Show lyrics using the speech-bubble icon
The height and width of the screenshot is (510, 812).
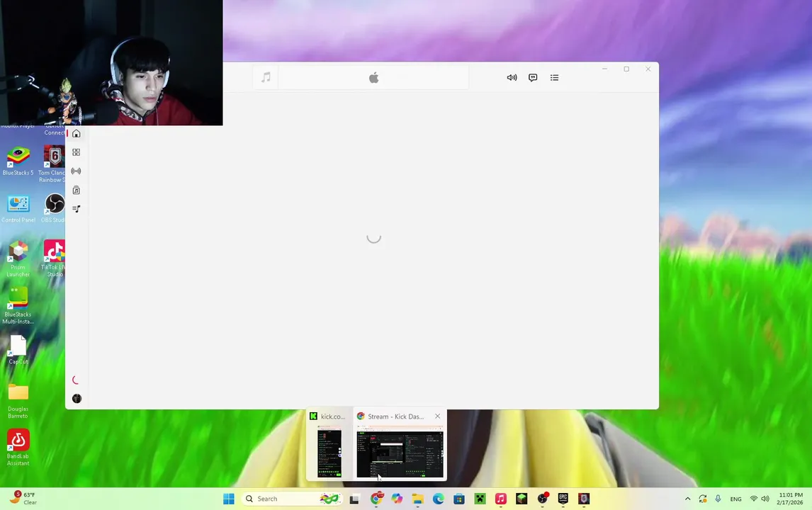pos(533,78)
